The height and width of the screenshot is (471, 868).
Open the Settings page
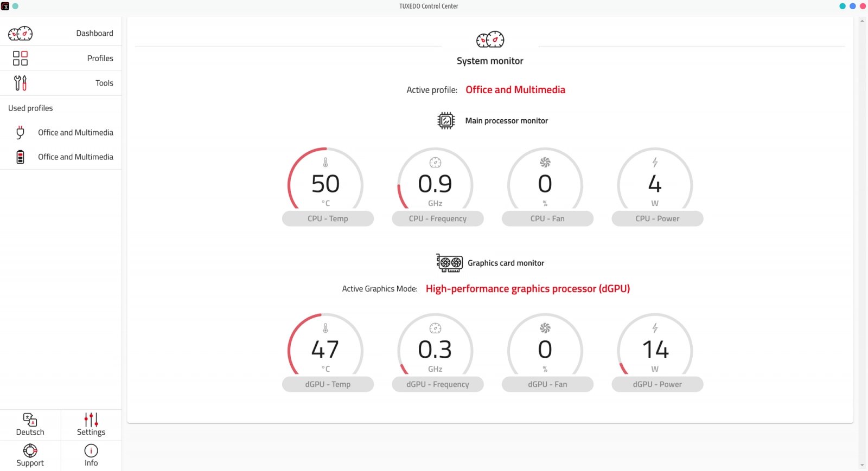coord(91,425)
